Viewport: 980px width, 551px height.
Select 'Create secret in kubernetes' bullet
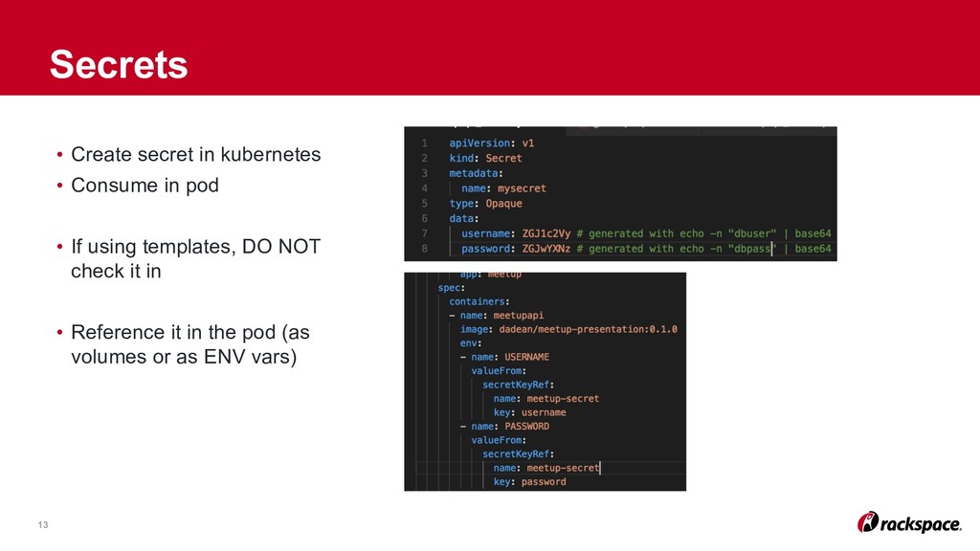click(195, 154)
